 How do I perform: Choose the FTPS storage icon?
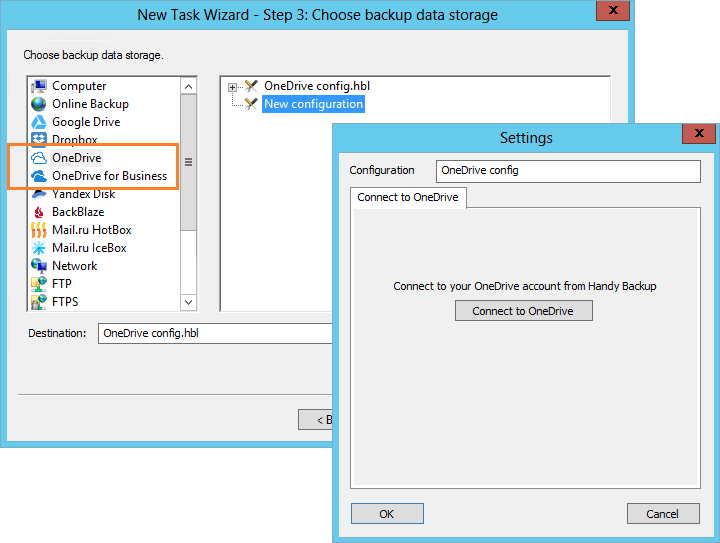click(x=39, y=302)
